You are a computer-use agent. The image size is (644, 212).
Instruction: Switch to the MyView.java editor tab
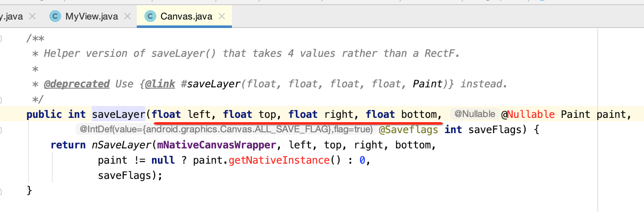pos(91,17)
